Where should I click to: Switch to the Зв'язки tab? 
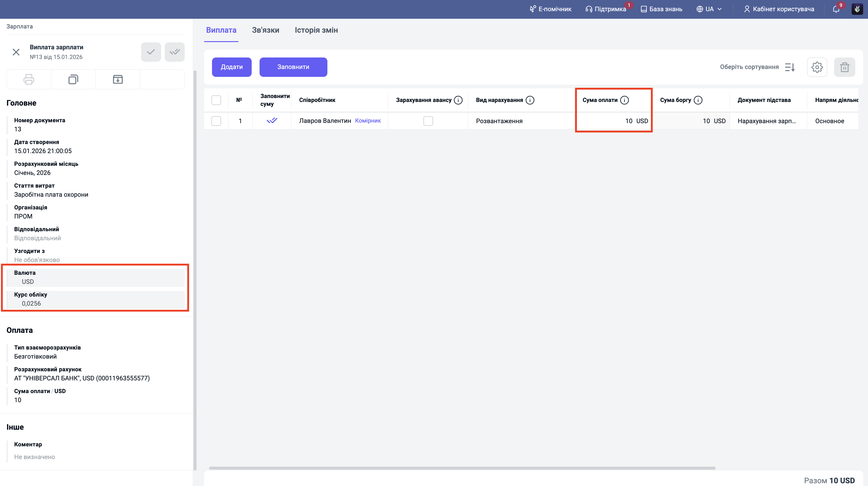[266, 30]
